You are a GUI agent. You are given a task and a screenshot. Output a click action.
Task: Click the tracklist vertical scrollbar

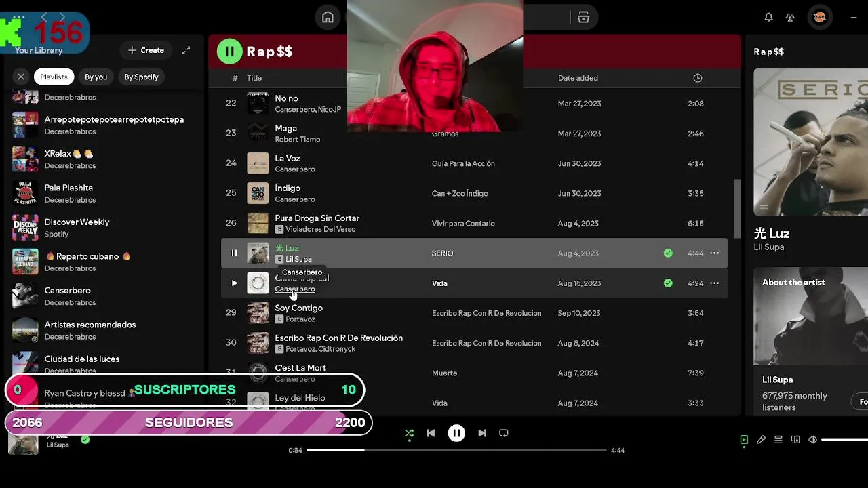pyautogui.click(x=737, y=209)
